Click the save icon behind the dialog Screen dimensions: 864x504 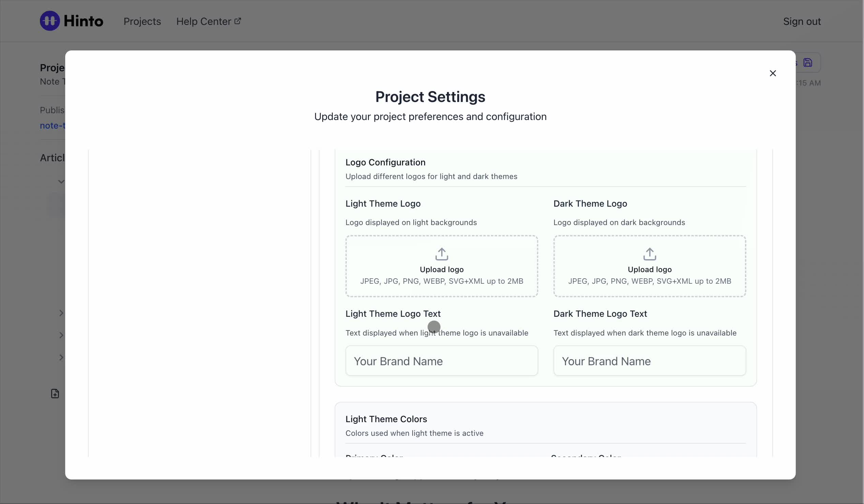point(808,63)
